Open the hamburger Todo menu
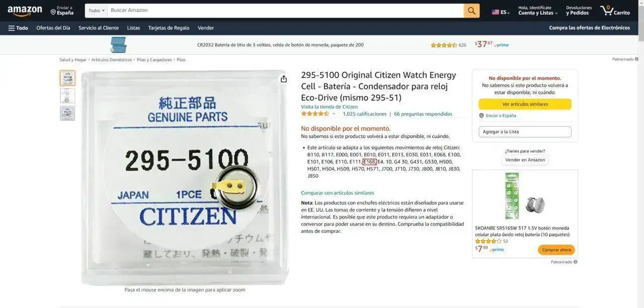 pyautogui.click(x=18, y=28)
